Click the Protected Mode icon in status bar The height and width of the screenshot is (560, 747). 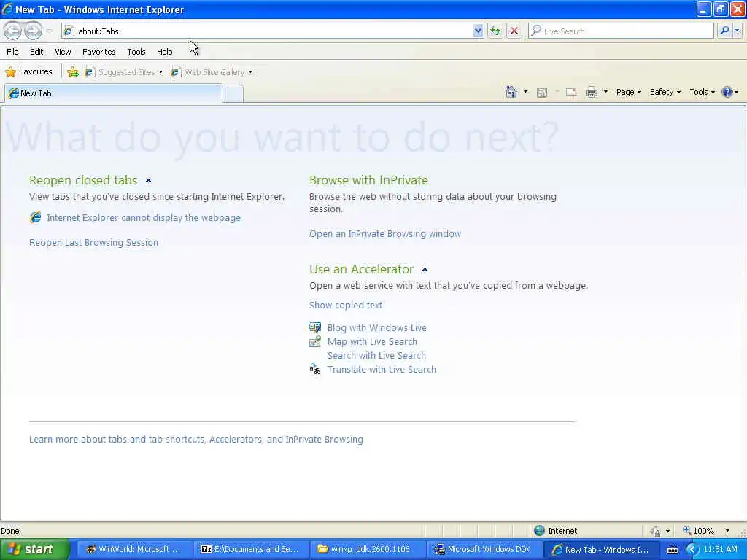coord(656,531)
